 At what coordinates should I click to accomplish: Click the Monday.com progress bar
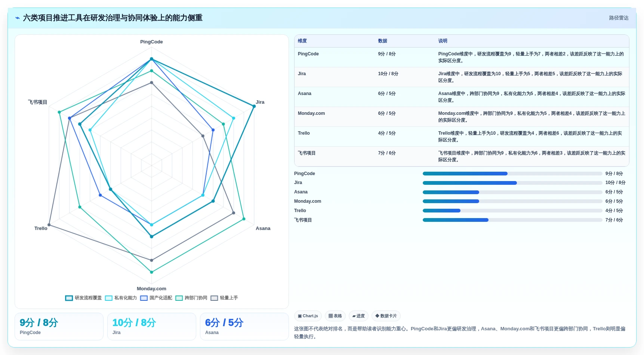[512, 201]
